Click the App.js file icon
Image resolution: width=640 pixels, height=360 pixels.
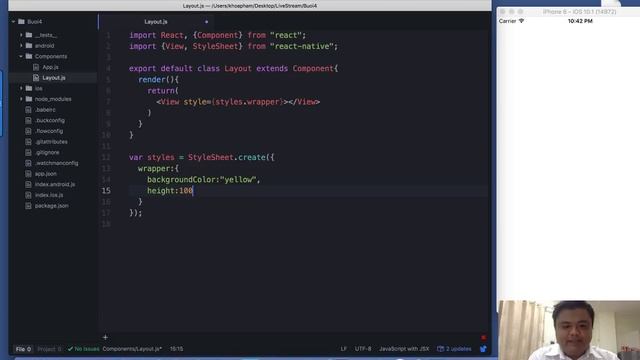pos(36,67)
